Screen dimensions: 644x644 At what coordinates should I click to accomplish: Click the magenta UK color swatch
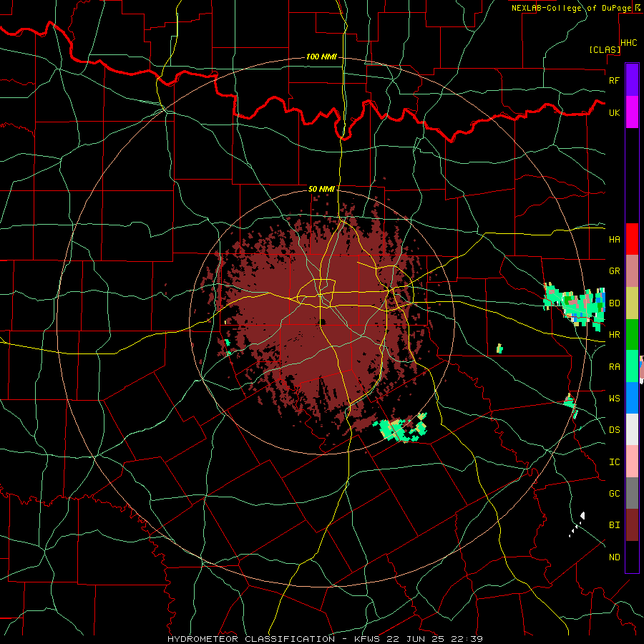coord(632,112)
